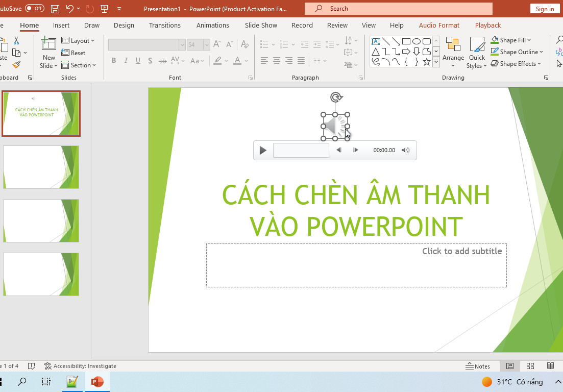
Task: Open Shape Fill options
Action: click(511, 40)
